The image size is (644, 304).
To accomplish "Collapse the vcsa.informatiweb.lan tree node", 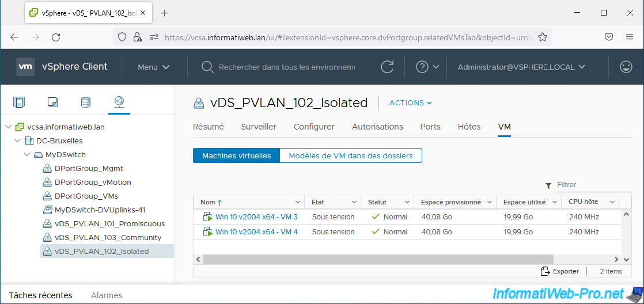I will coord(8,127).
